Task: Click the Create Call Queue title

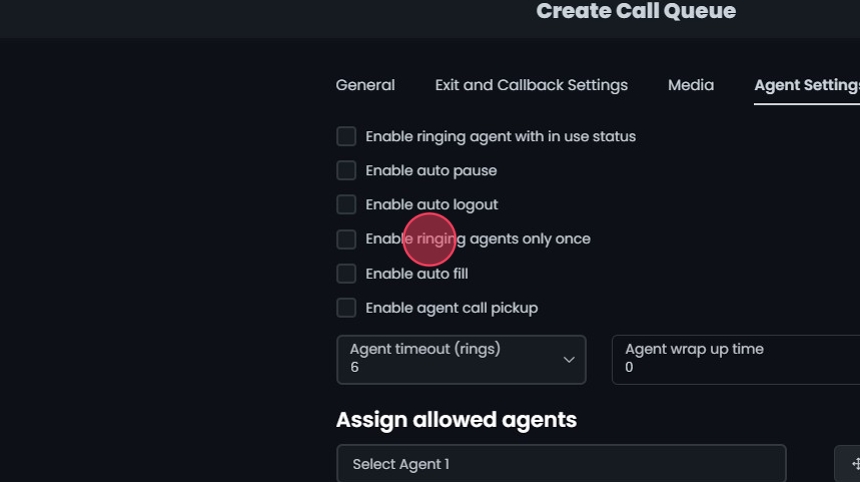Action: 636,12
